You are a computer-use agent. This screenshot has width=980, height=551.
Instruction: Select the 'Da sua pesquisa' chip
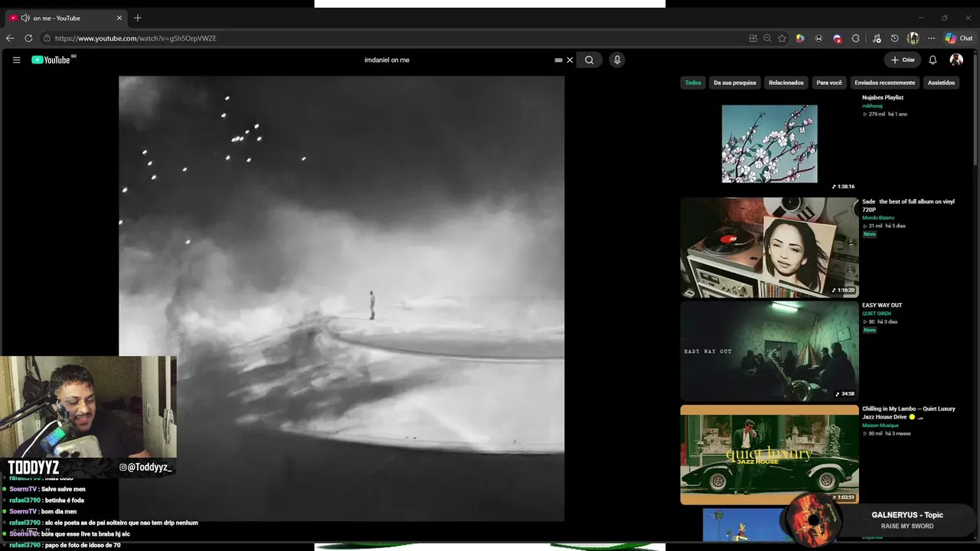735,83
